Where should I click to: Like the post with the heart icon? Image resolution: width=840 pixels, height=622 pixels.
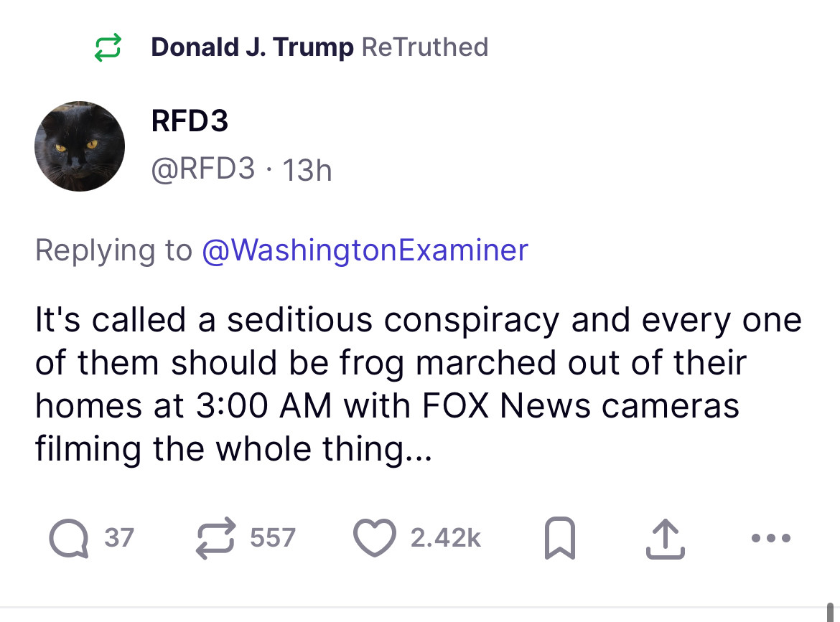373,538
